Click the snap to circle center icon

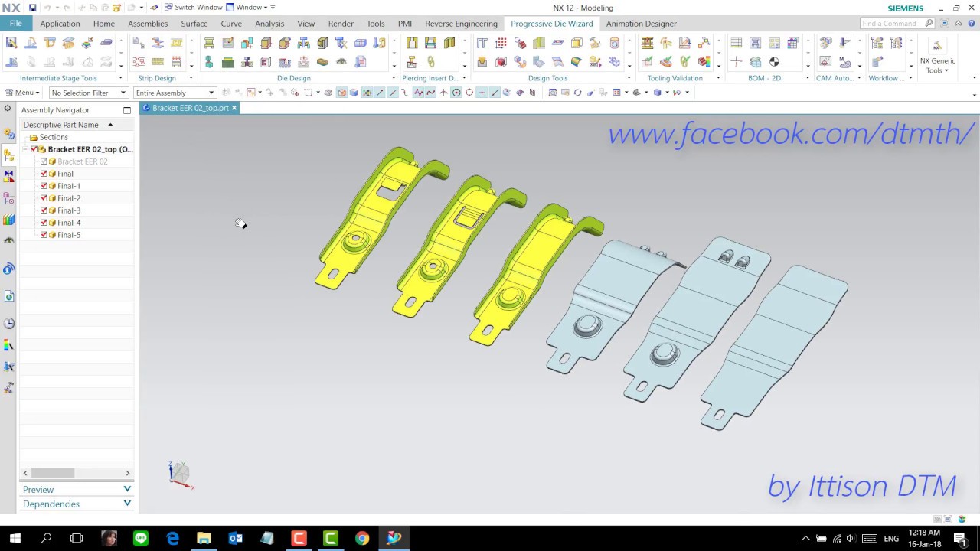click(456, 93)
